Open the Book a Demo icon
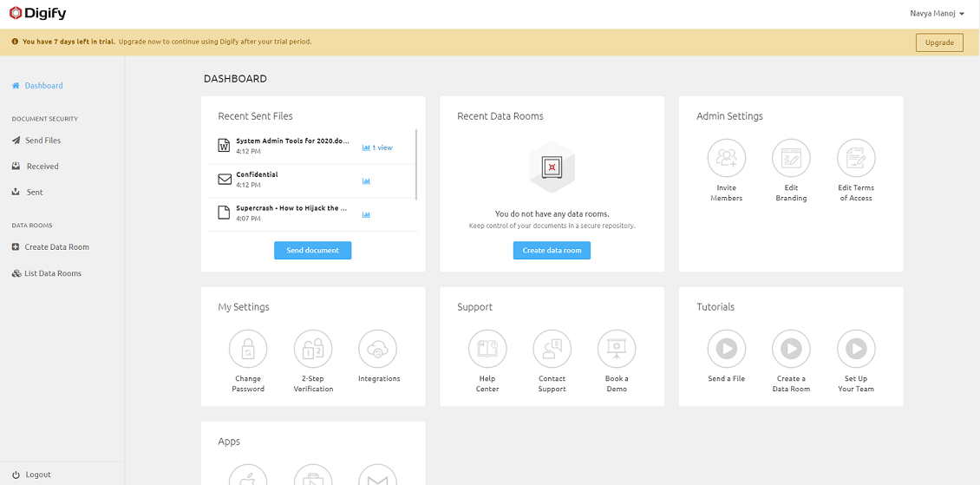 (617, 350)
